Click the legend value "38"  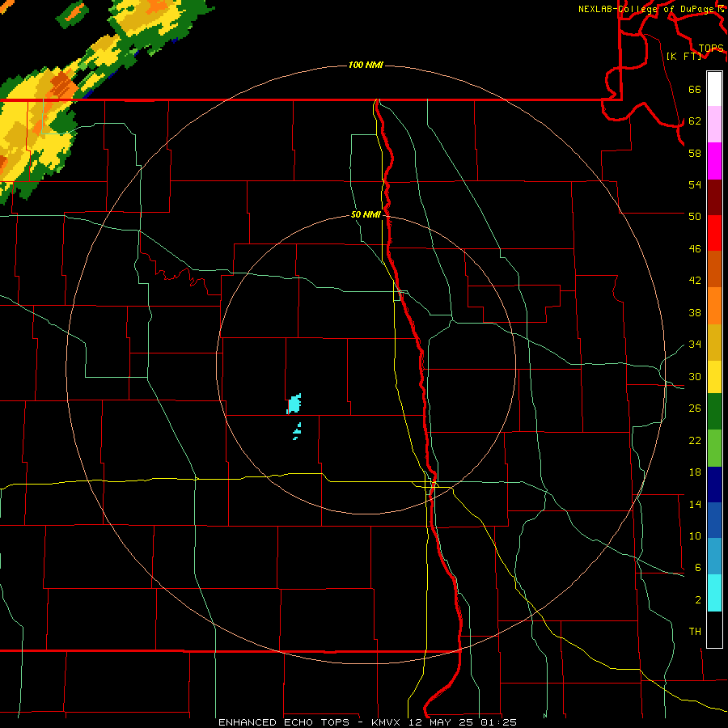point(695,312)
